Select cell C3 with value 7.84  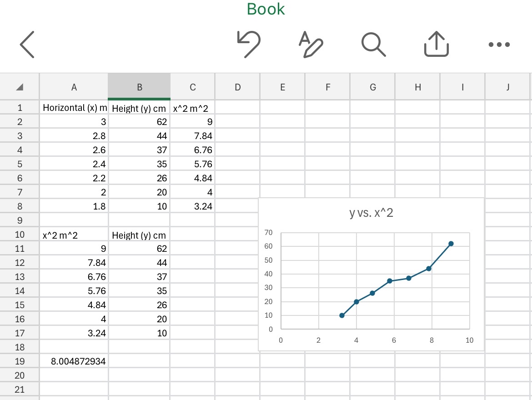[193, 136]
